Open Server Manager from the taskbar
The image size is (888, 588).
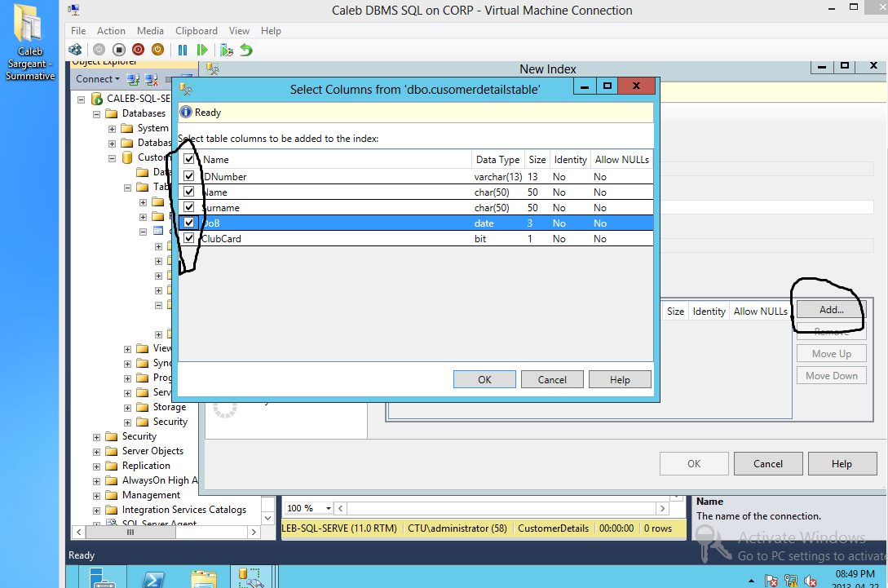(103, 577)
